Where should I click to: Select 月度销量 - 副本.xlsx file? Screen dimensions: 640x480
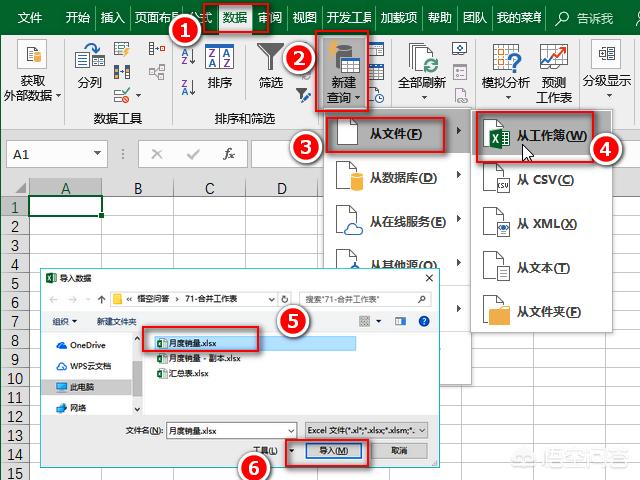point(199,358)
